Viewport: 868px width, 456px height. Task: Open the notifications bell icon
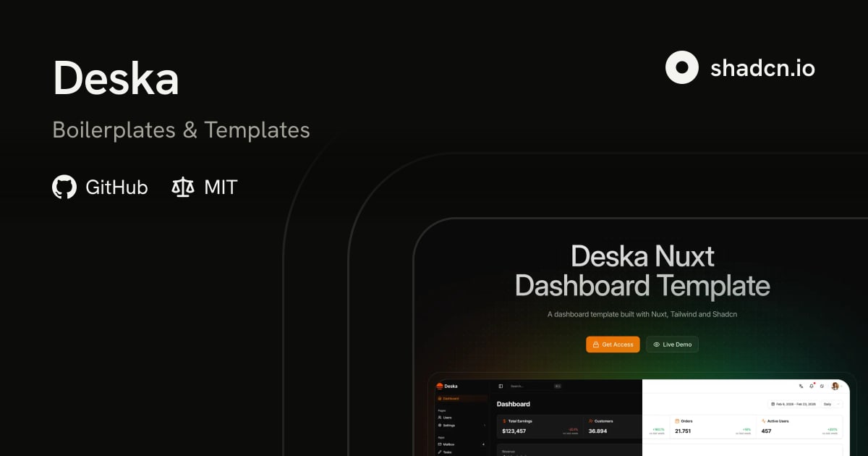click(812, 386)
